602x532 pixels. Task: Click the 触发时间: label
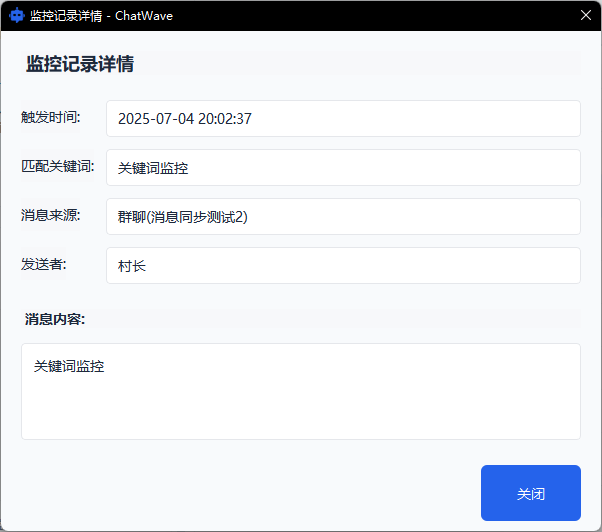tap(51, 117)
